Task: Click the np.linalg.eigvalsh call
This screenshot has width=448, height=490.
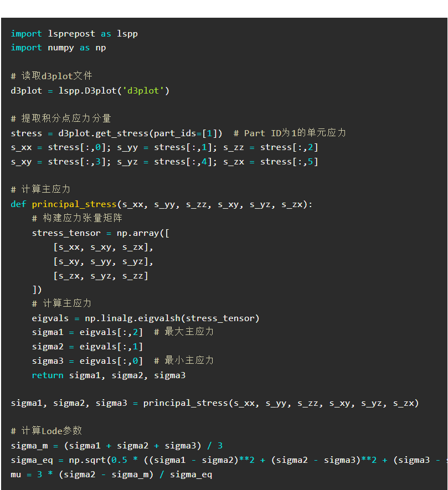Action: 172,318
